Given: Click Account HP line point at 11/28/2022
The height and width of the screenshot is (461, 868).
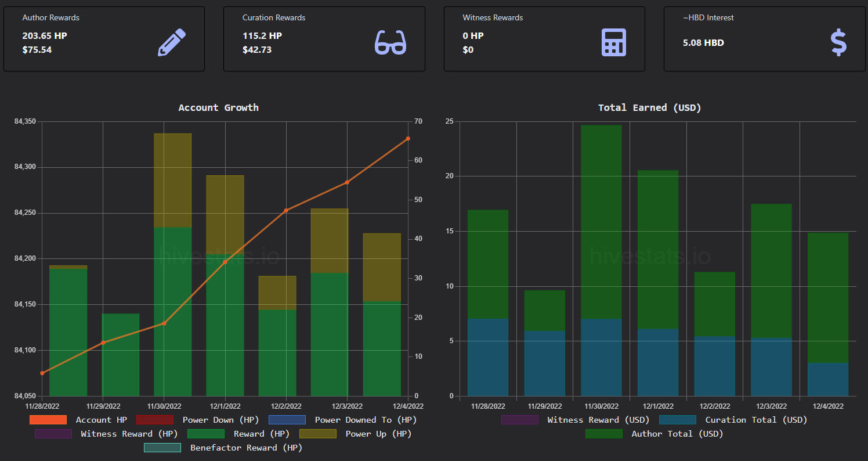Looking at the screenshot, I should click(42, 373).
